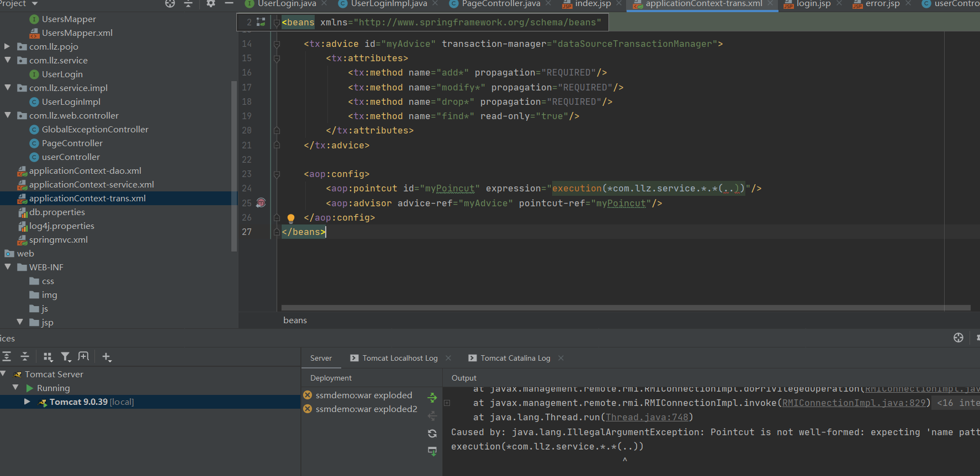Collapse the Tomcat Server node
The width and height of the screenshot is (980, 476).
(3, 374)
